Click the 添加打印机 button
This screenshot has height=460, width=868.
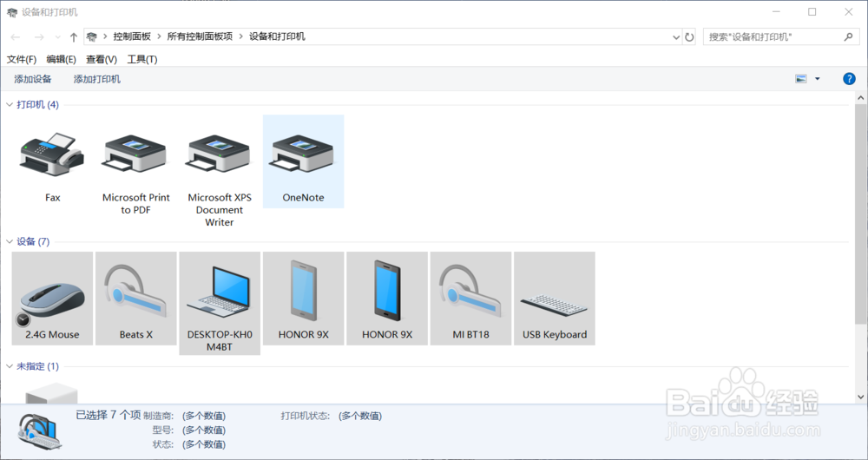[97, 79]
